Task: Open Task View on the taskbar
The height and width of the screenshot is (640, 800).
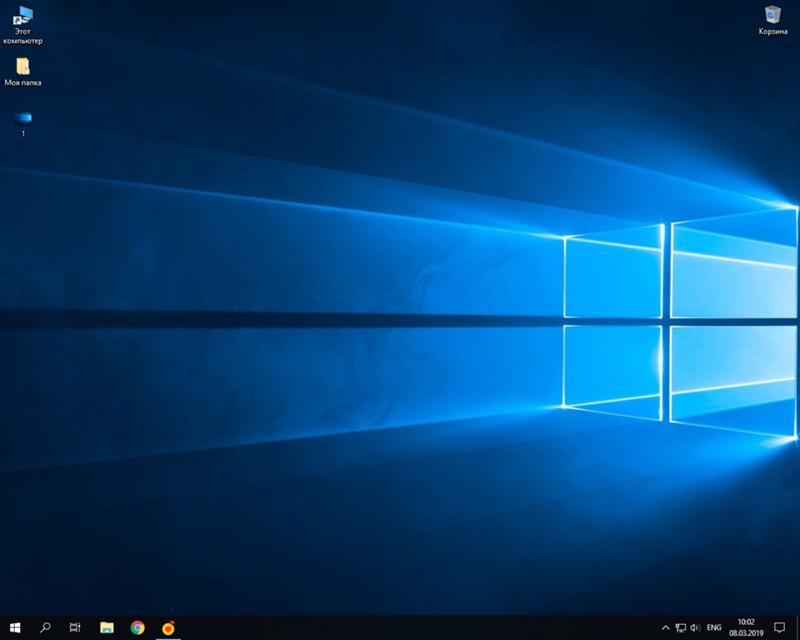Action: (75, 627)
